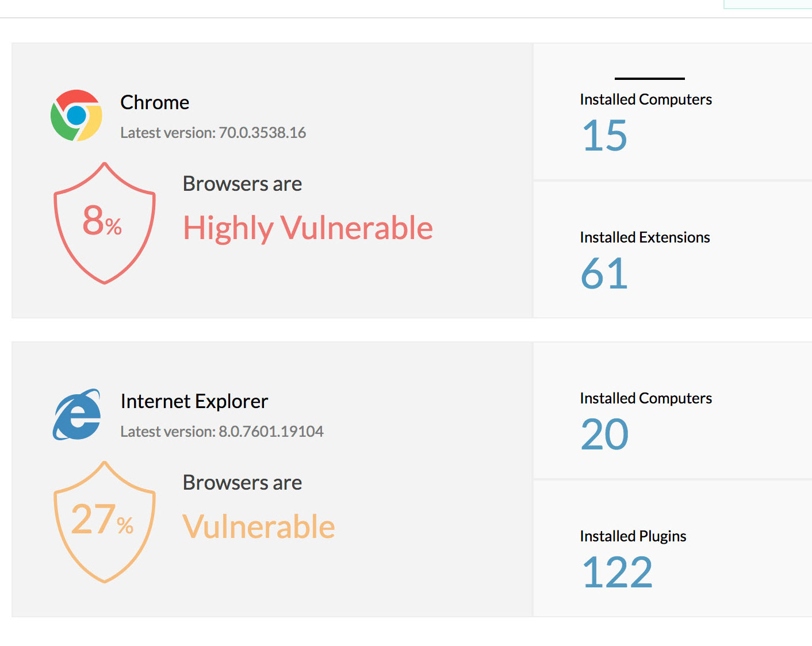812x646 pixels.
Task: Open installed plugins count 122
Action: (617, 573)
